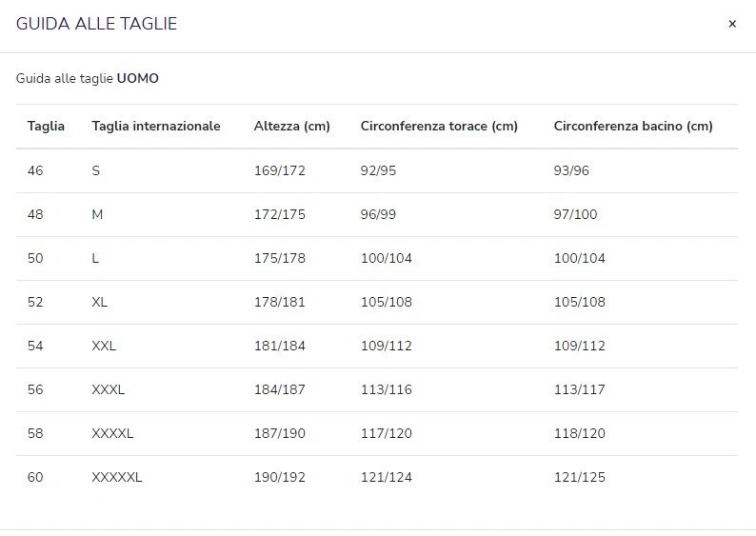Select the M international size cell
The height and width of the screenshot is (536, 756).
tap(97, 214)
